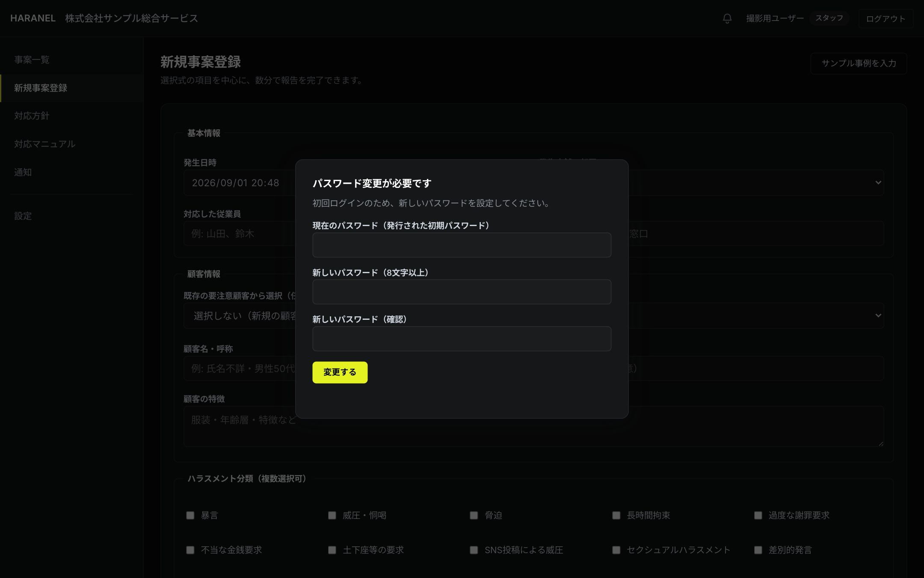This screenshot has width=924, height=578.
Task: Click the 撮影用ユーザー user name
Action: (x=775, y=18)
